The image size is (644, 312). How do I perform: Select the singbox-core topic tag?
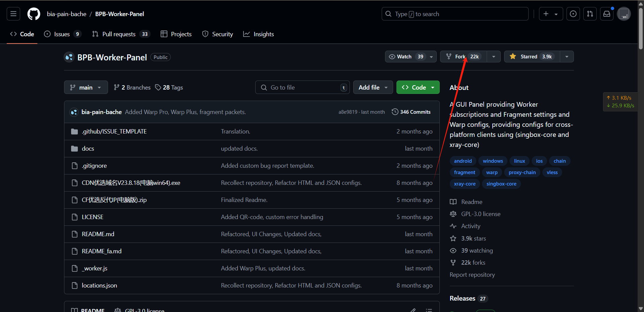tap(501, 184)
